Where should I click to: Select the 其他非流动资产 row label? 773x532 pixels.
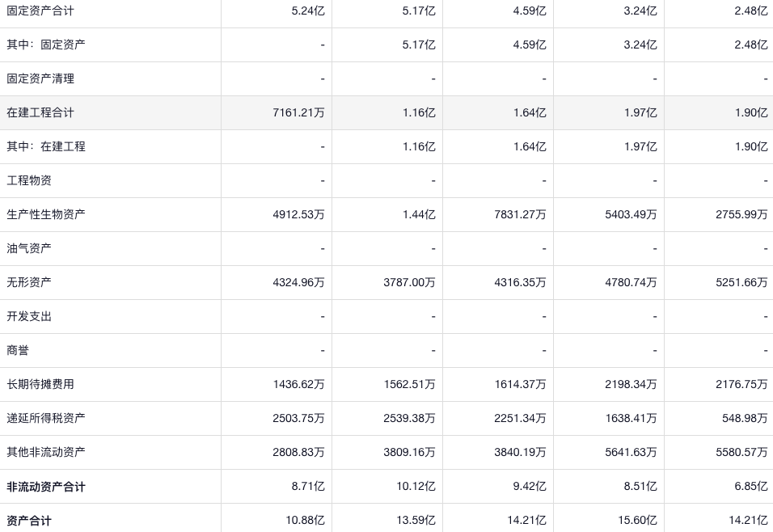46,452
